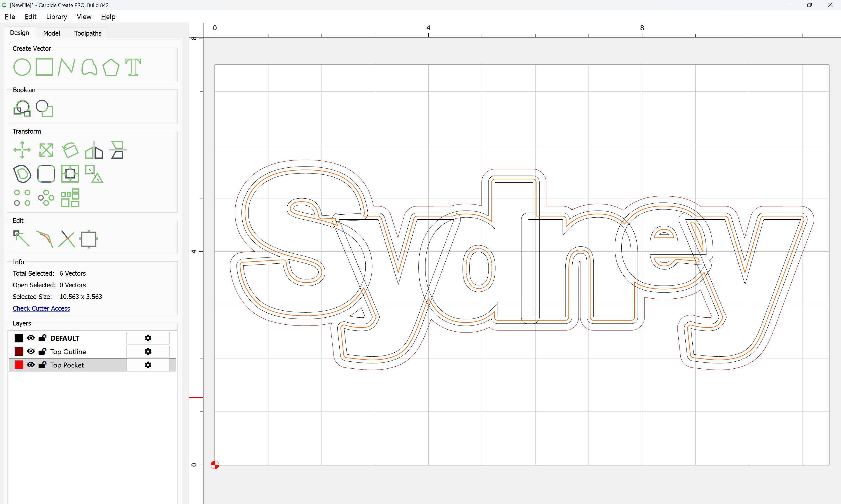The image size is (841, 504).
Task: Switch to the Toolpaths tab
Action: point(88,33)
